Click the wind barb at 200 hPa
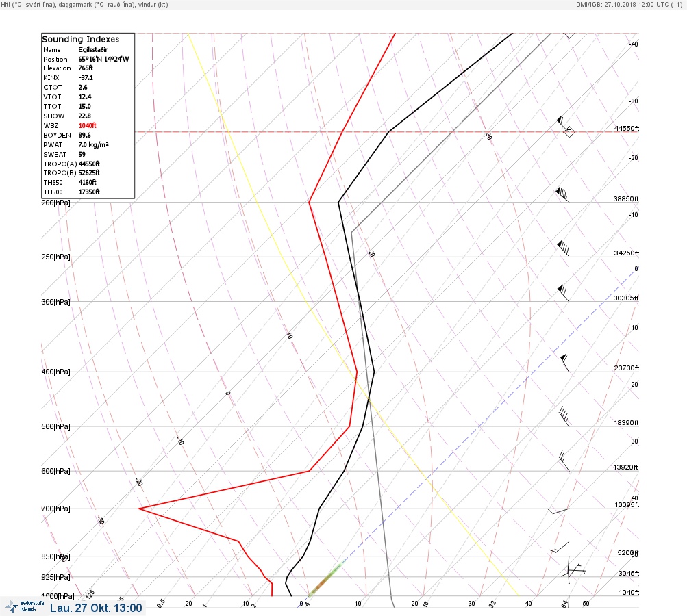Screen dimensions: 687x616 (562, 195)
